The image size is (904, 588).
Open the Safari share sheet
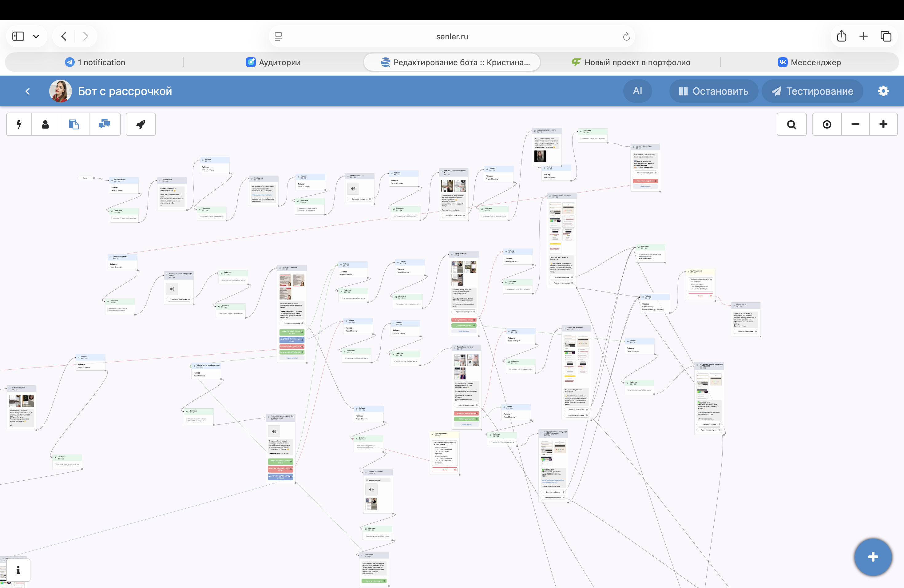tap(842, 36)
